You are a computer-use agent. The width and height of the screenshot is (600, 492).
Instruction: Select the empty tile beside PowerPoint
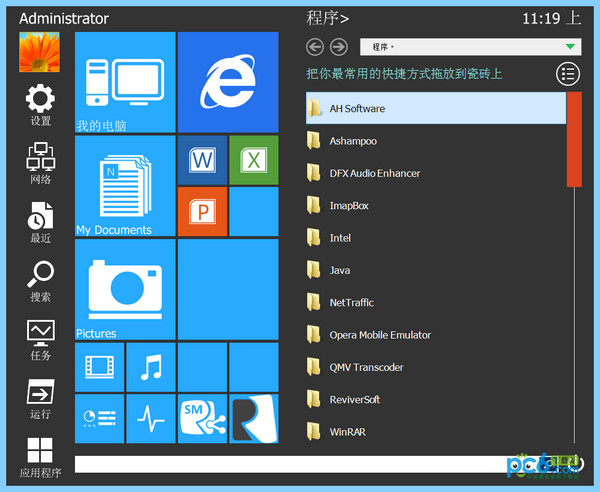(254, 212)
